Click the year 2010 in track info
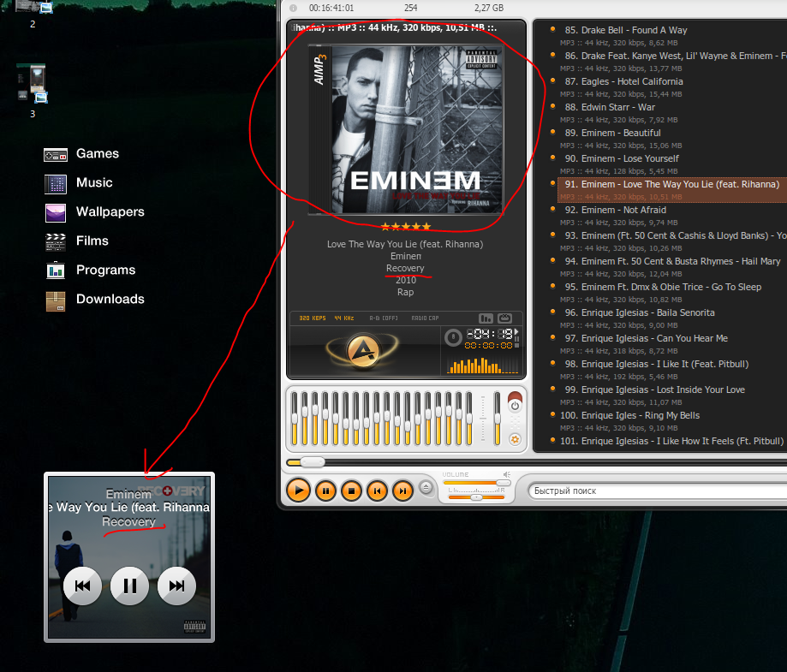This screenshot has width=787, height=672. click(x=406, y=280)
